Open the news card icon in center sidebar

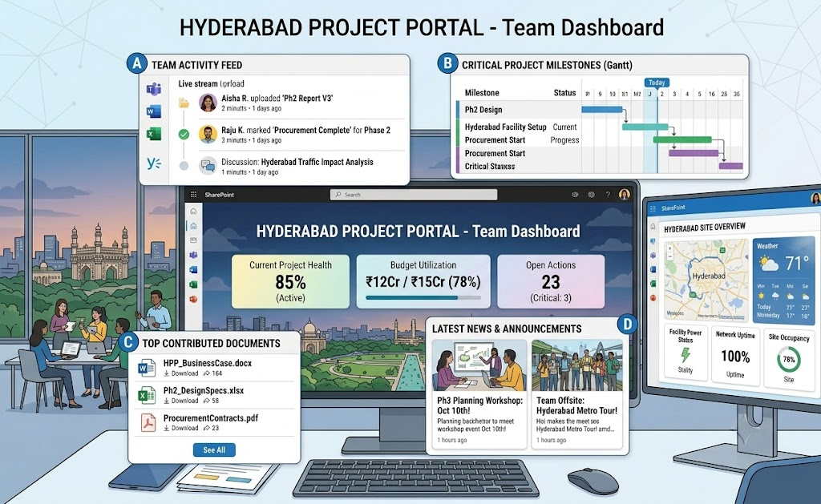[193, 240]
